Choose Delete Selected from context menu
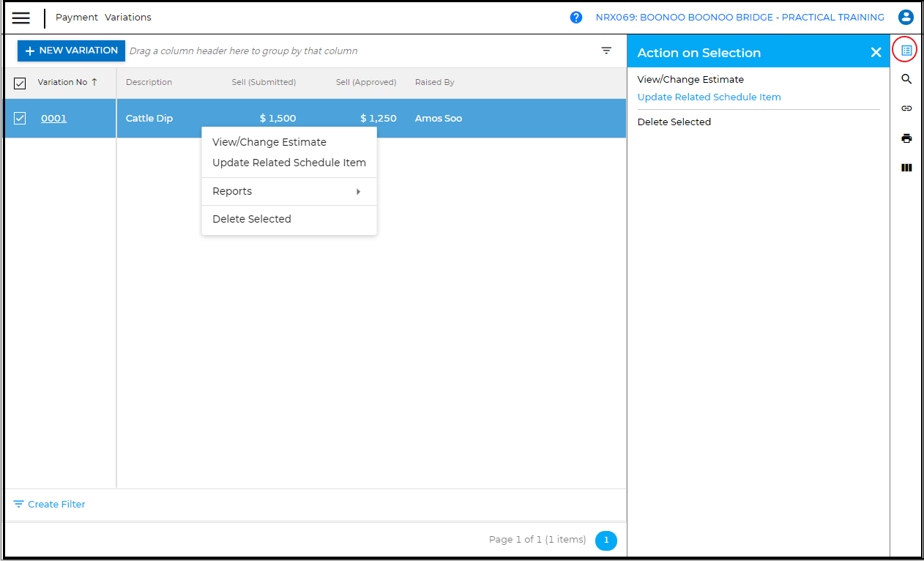Image resolution: width=924 pixels, height=561 pixels. click(x=251, y=219)
